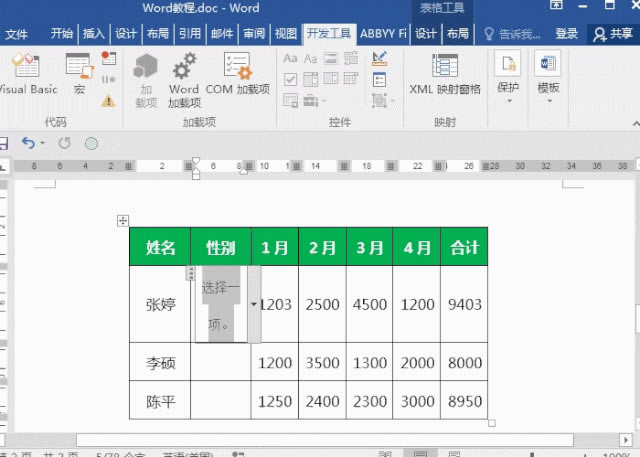The height and width of the screenshot is (457, 640).
Task: Open macro security warning settings
Action: tap(109, 100)
